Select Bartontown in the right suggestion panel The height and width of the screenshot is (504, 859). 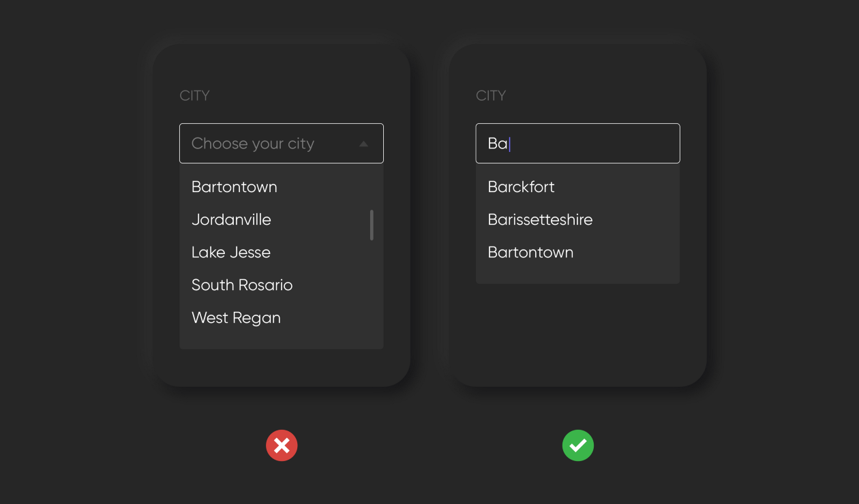coord(530,252)
